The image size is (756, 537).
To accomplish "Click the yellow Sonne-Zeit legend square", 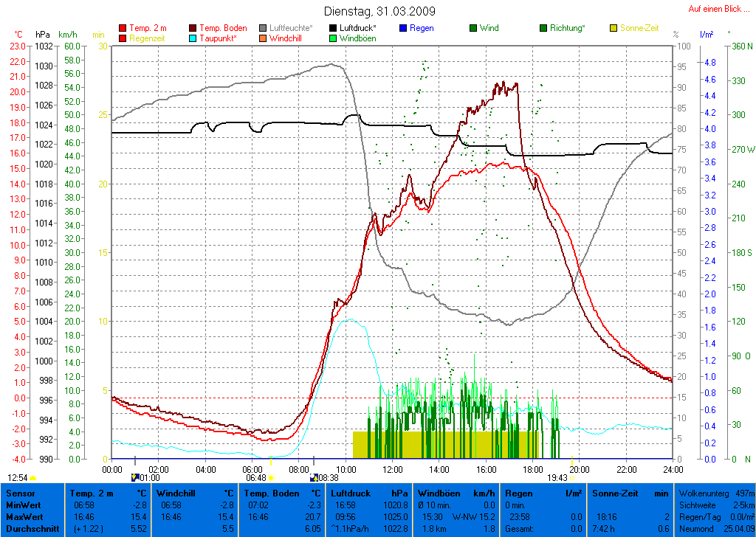I will pos(614,28).
